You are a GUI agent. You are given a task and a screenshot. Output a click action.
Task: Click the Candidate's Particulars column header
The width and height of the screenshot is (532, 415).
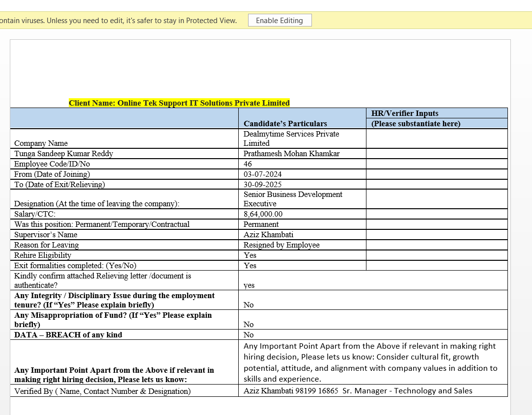(x=285, y=123)
